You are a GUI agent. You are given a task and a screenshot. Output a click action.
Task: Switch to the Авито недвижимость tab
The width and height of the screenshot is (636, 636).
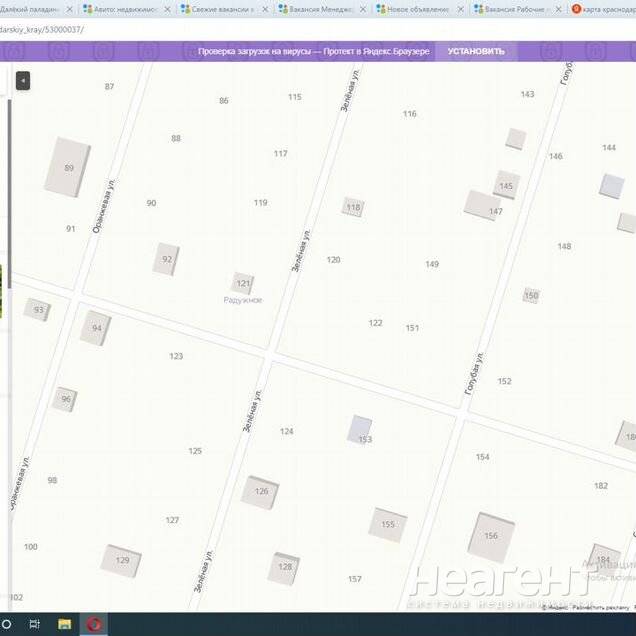click(120, 9)
